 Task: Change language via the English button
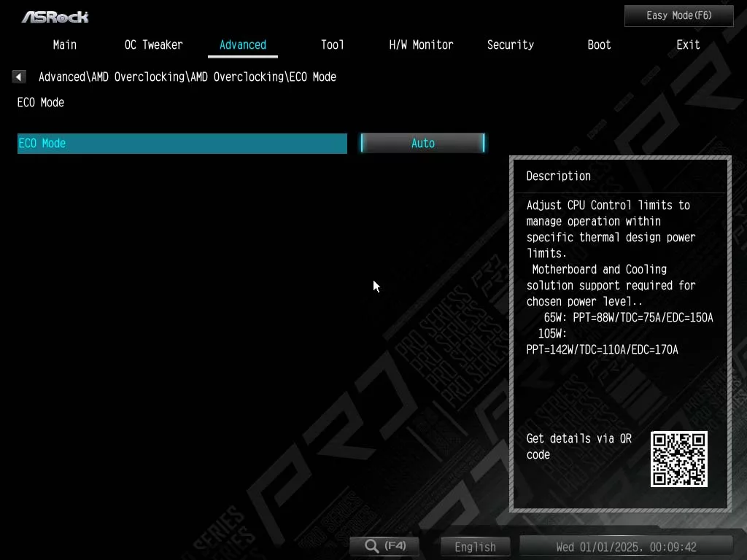pos(475,546)
